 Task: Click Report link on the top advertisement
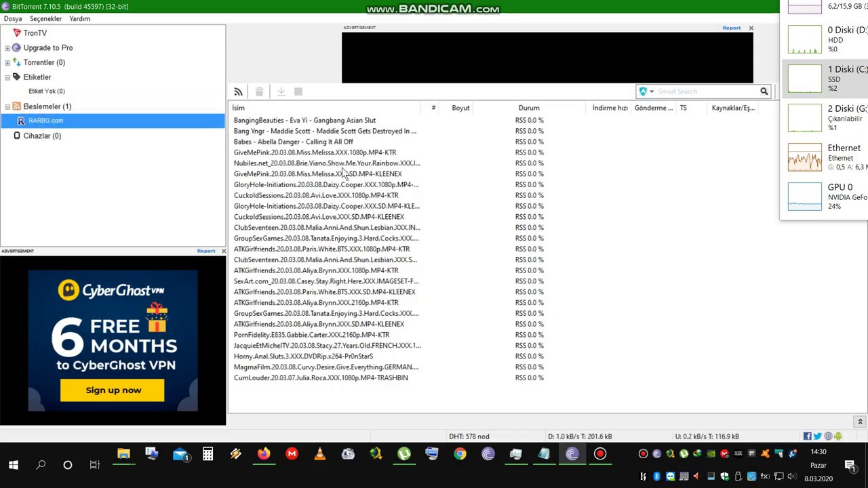point(731,28)
